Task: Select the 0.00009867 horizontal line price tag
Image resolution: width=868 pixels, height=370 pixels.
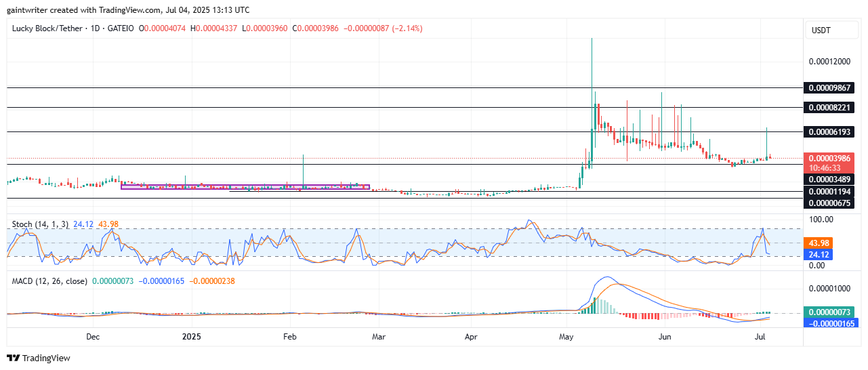Action: (x=829, y=88)
